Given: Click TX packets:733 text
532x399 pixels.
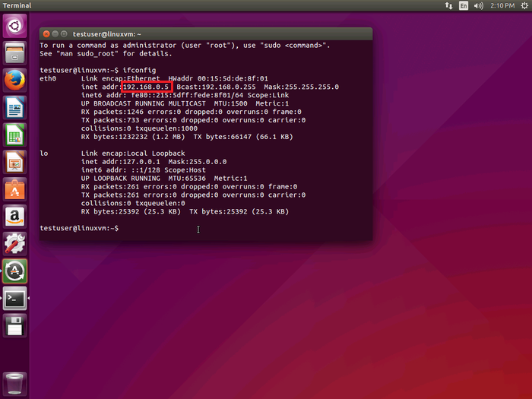Looking at the screenshot, I should (x=110, y=120).
